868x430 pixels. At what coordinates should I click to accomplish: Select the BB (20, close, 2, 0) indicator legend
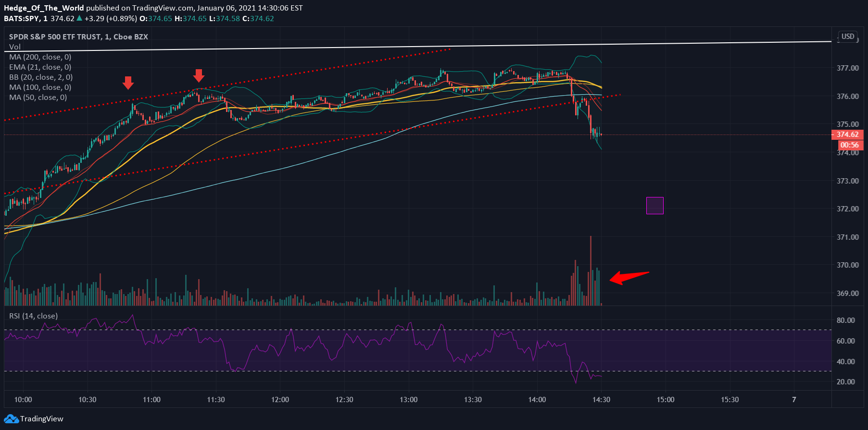coord(41,77)
